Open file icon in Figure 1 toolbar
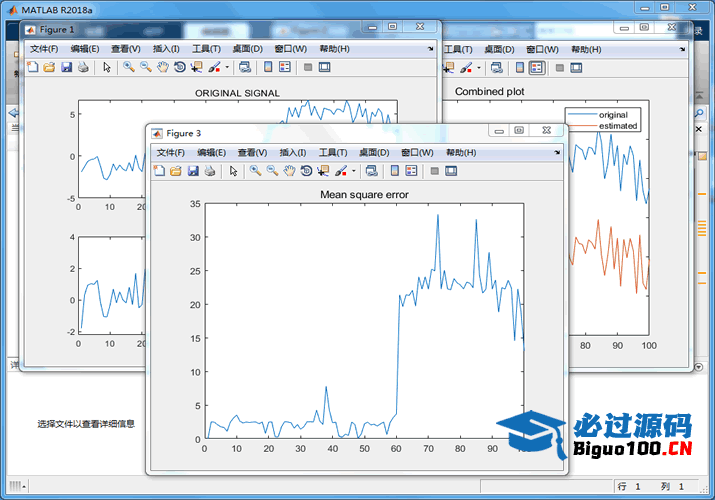715x500 pixels. [49, 67]
